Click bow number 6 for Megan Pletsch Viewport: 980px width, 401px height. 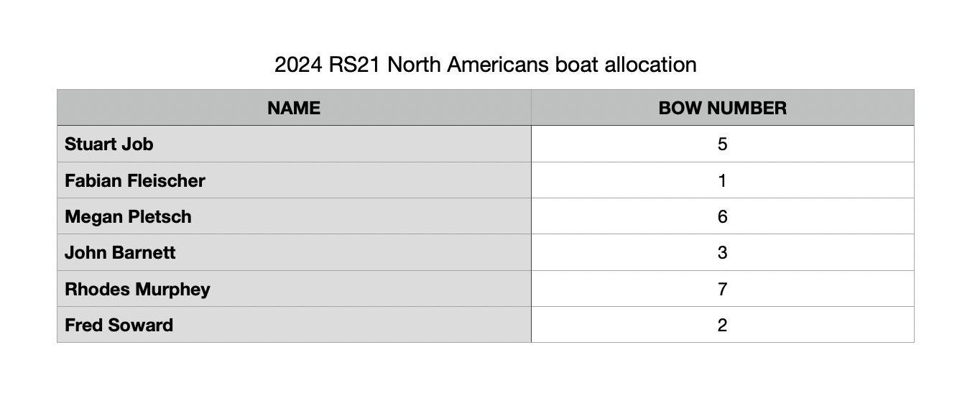tap(723, 216)
